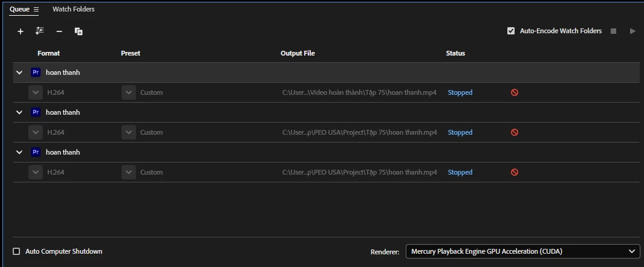Image resolution: width=644 pixels, height=267 pixels.
Task: Open the Stopped status link of second job
Action: (x=460, y=132)
